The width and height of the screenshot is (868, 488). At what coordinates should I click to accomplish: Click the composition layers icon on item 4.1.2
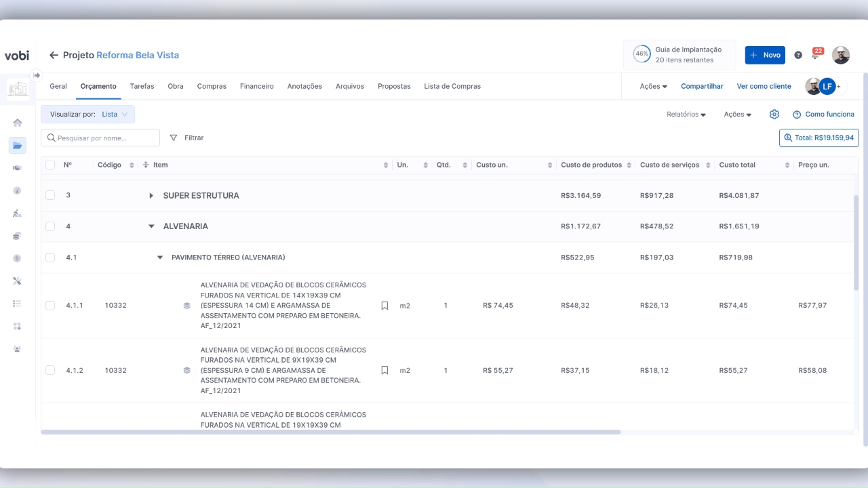186,371
